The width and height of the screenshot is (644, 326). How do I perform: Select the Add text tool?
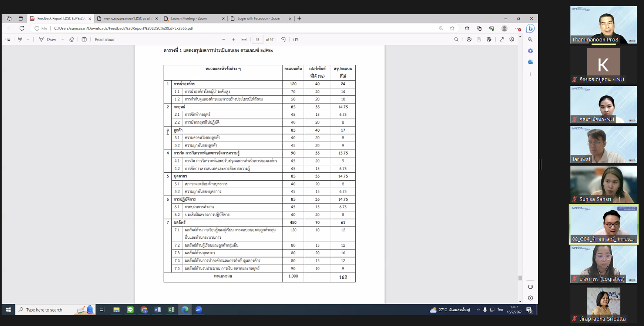[x=84, y=40]
